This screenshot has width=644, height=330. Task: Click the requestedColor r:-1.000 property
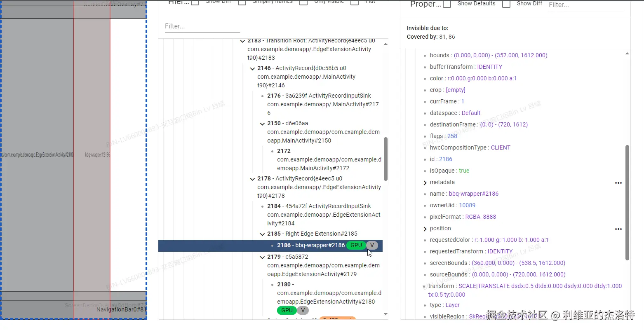tap(489, 240)
